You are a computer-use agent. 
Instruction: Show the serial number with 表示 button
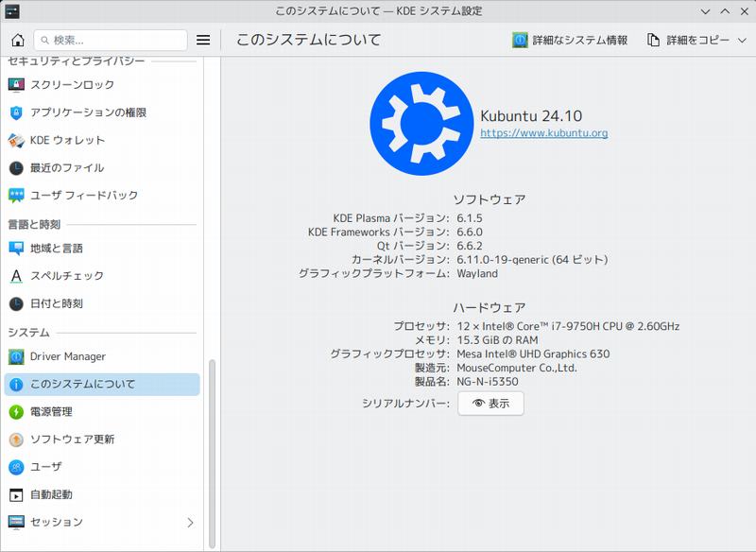point(490,404)
